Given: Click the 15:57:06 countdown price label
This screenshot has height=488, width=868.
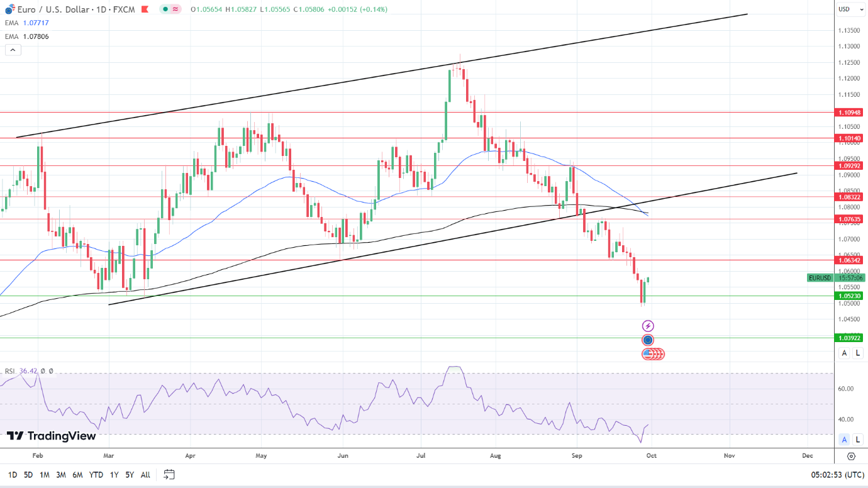Looking at the screenshot, I should point(850,277).
